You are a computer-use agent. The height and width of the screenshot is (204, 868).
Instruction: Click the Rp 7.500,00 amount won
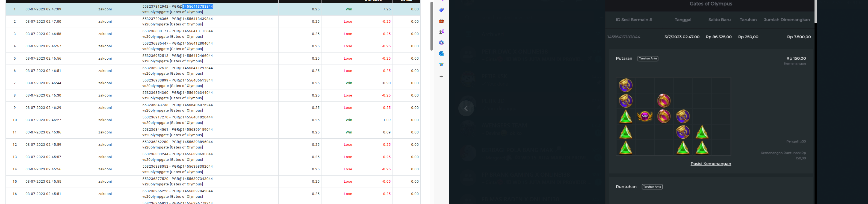pyautogui.click(x=799, y=37)
